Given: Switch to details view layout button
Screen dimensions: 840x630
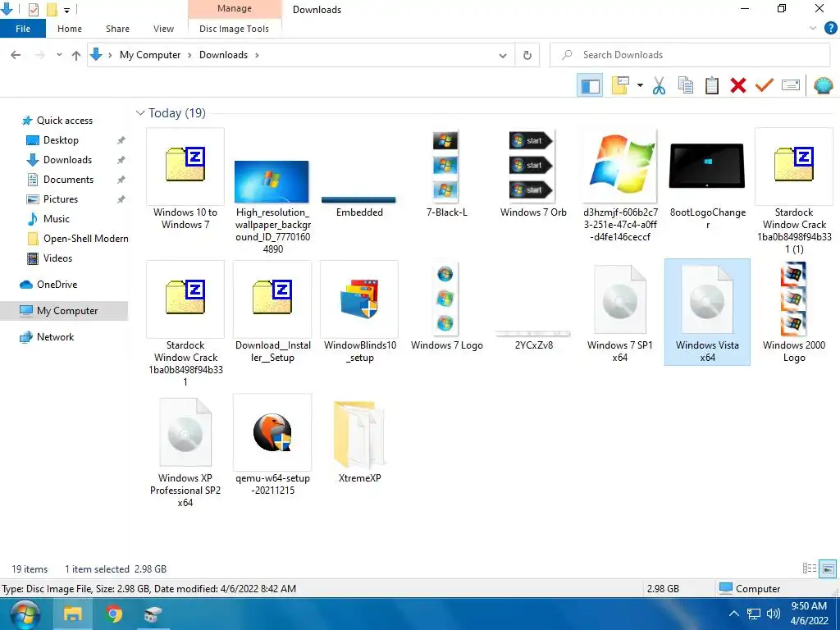Looking at the screenshot, I should (x=810, y=568).
